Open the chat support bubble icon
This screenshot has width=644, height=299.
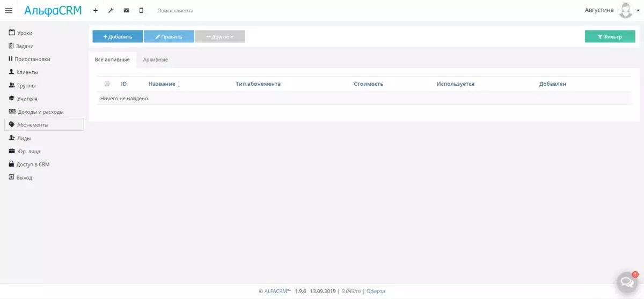(626, 281)
